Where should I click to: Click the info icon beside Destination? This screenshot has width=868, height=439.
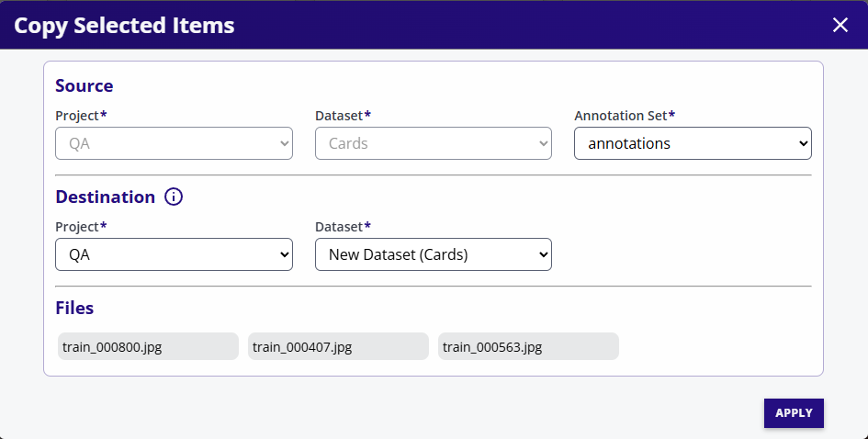click(174, 197)
